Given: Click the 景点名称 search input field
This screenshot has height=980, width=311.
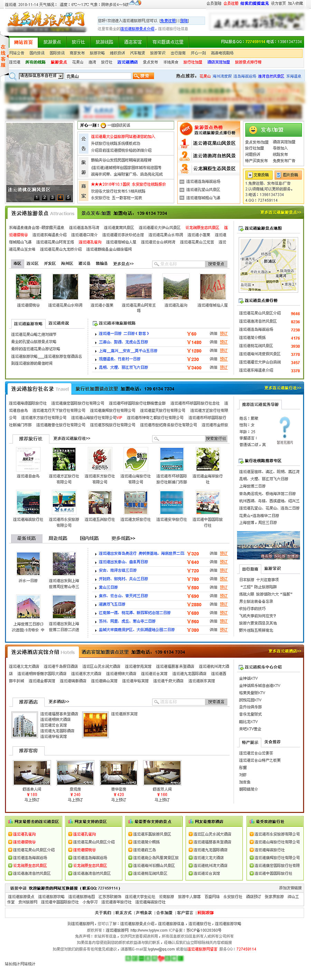Looking at the screenshot, I should pos(178,264).
